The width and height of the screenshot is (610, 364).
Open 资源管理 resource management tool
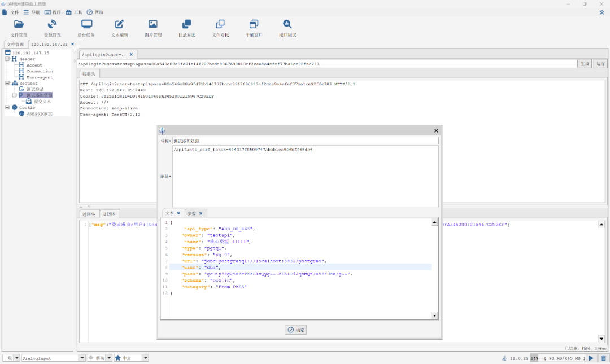52,24
